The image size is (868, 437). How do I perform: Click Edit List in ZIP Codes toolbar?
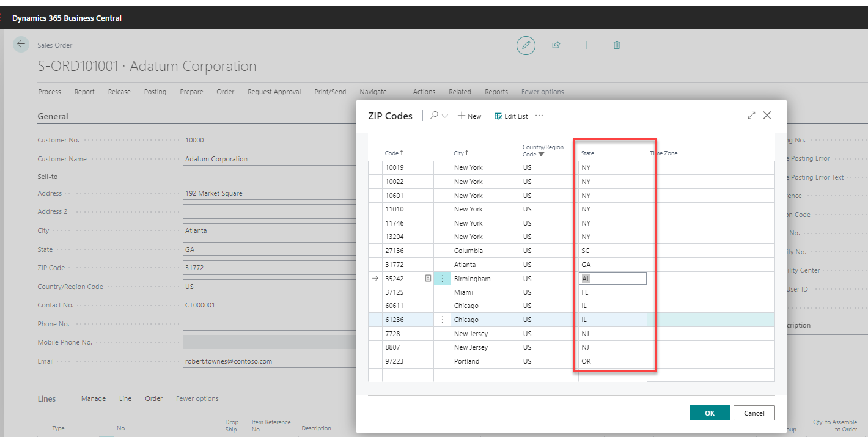coord(511,116)
